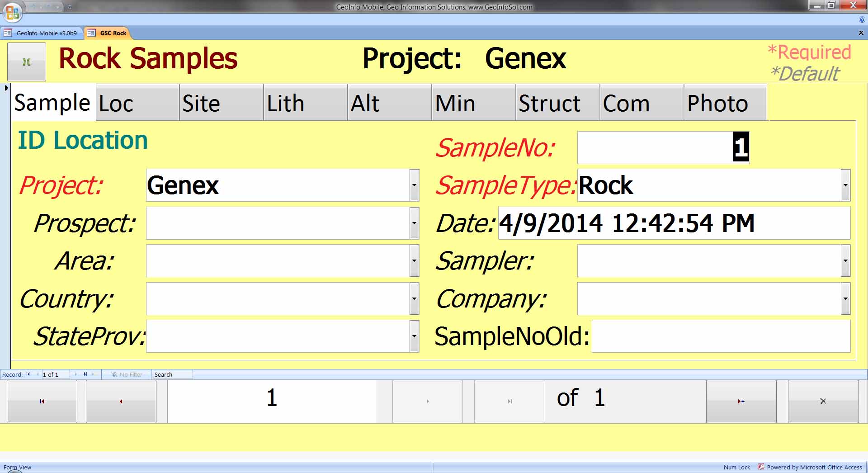The width and height of the screenshot is (868, 473).
Task: Expand the Country combo box
Action: pos(414,299)
